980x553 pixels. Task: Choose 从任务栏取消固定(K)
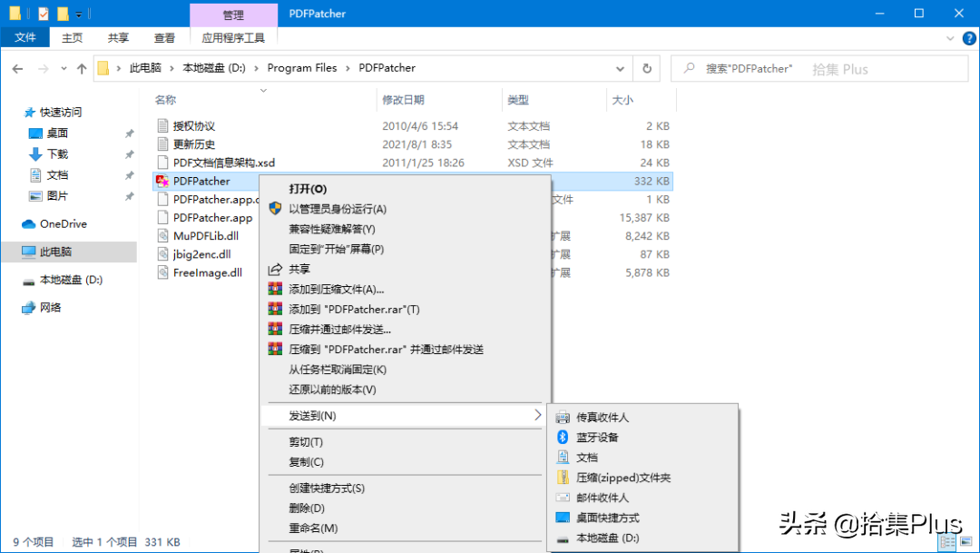point(405,369)
